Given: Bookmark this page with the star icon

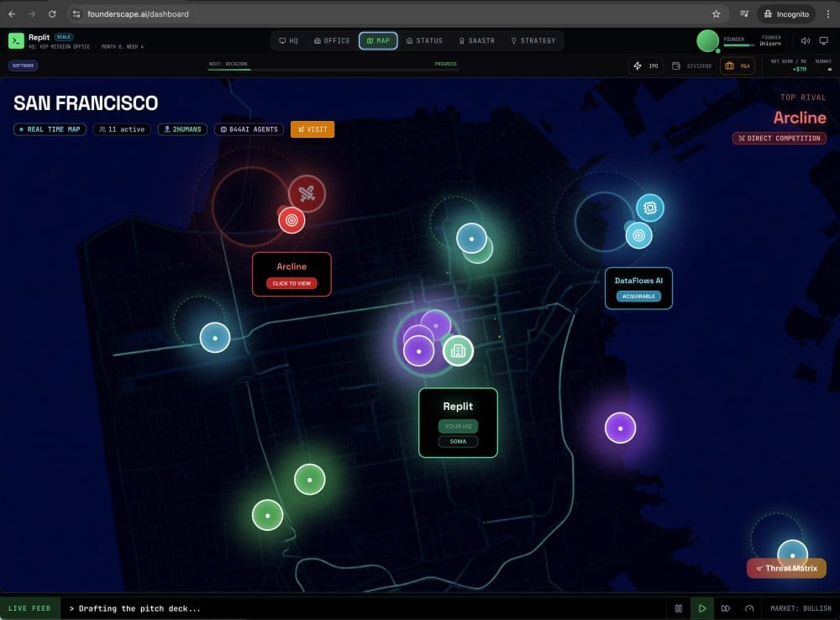Looking at the screenshot, I should pos(717,14).
